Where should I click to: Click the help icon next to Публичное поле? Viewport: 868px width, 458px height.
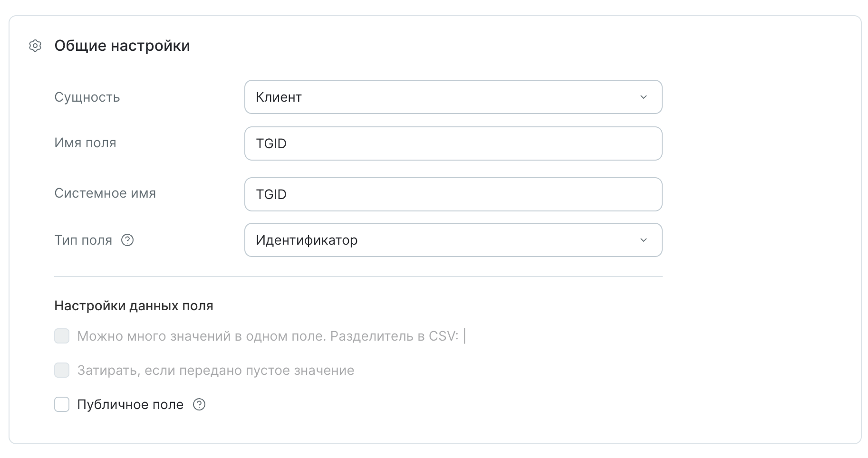[x=199, y=405]
